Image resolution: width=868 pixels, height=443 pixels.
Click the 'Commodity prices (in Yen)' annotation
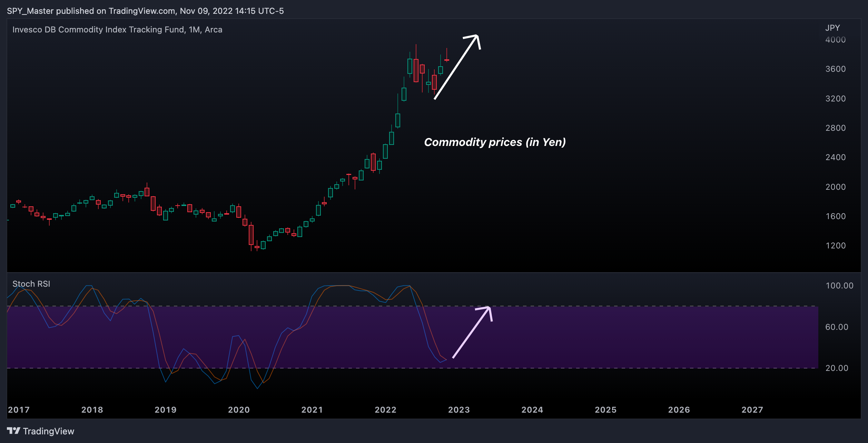click(x=495, y=142)
